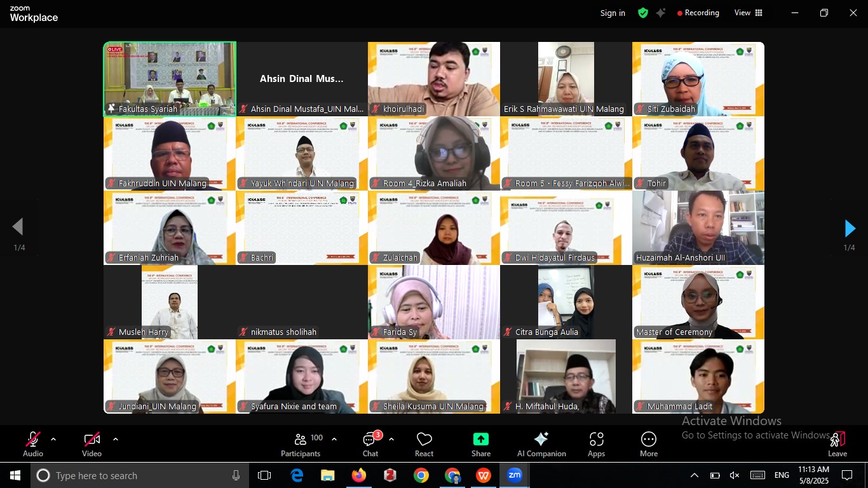Leave the meeting
Viewport: 868px width, 488px height.
point(837,444)
